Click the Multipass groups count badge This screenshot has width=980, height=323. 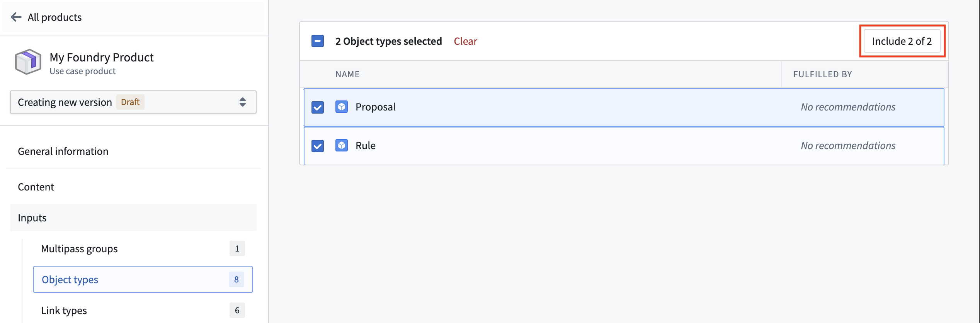237,248
